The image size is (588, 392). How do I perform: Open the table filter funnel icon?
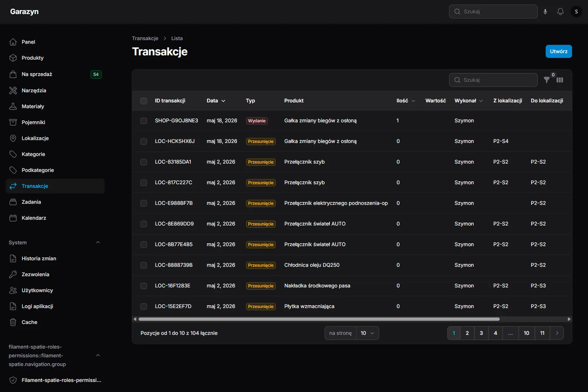pos(547,80)
